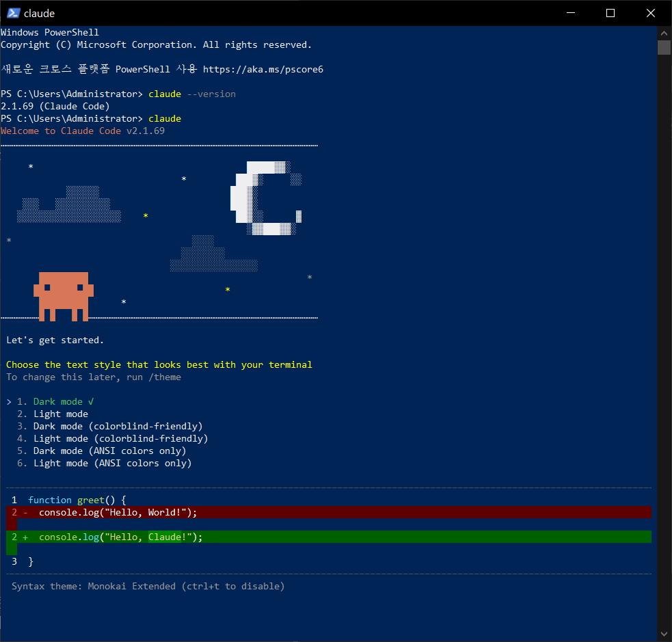The width and height of the screenshot is (672, 642).
Task: Click the PowerShell icon in title bar
Action: pos(13,13)
